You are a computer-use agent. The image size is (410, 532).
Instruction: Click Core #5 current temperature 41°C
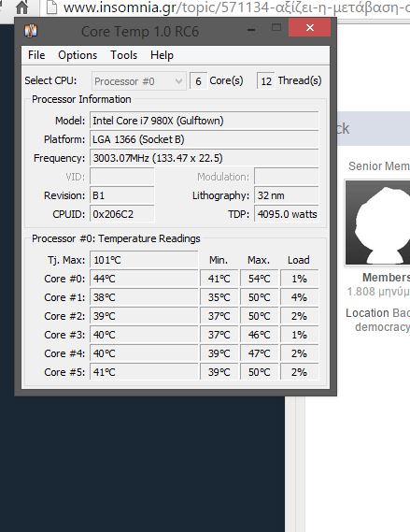pyautogui.click(x=144, y=372)
